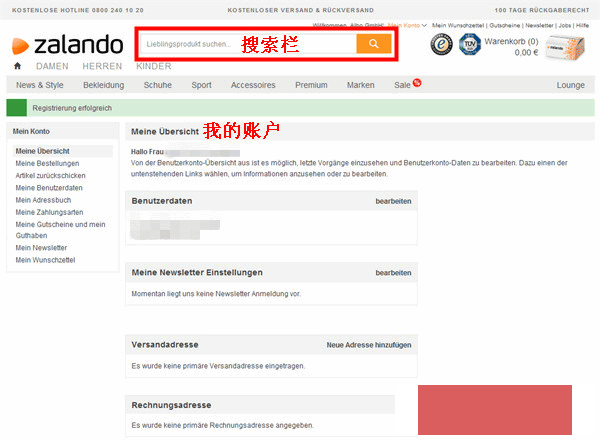
Task: Open Mein Newsletter in sidebar
Action: coord(41,248)
